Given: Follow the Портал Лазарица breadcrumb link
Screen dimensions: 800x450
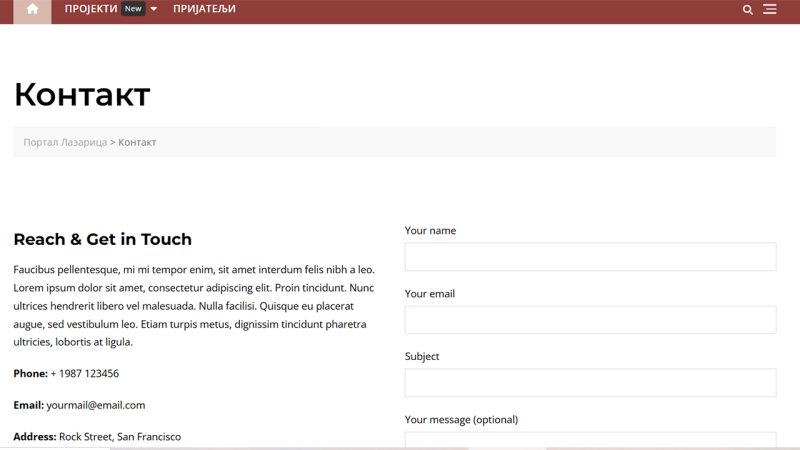Looking at the screenshot, I should click(65, 142).
